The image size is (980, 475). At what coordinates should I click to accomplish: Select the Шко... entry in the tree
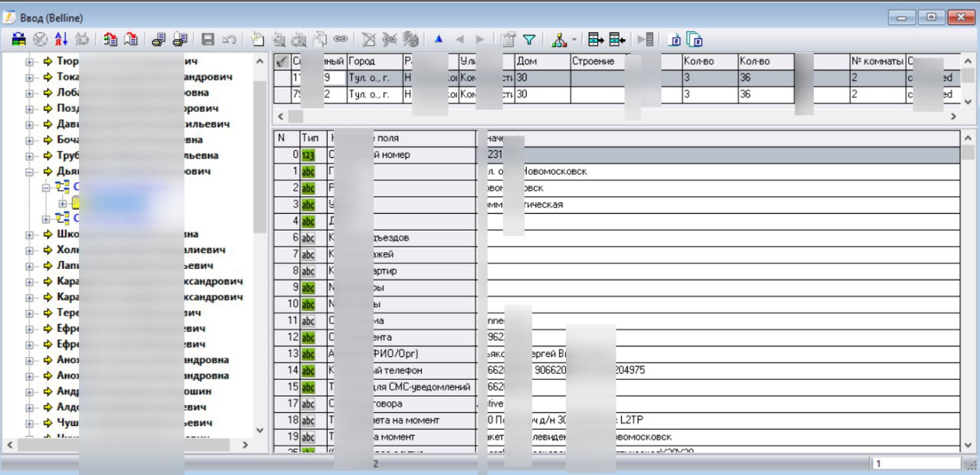click(x=69, y=234)
